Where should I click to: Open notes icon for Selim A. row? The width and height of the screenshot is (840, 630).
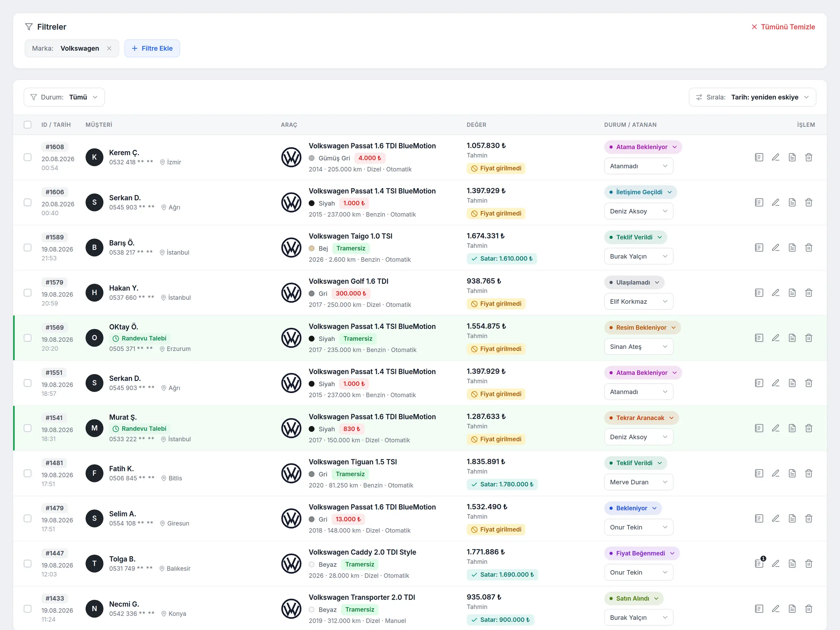tap(759, 519)
